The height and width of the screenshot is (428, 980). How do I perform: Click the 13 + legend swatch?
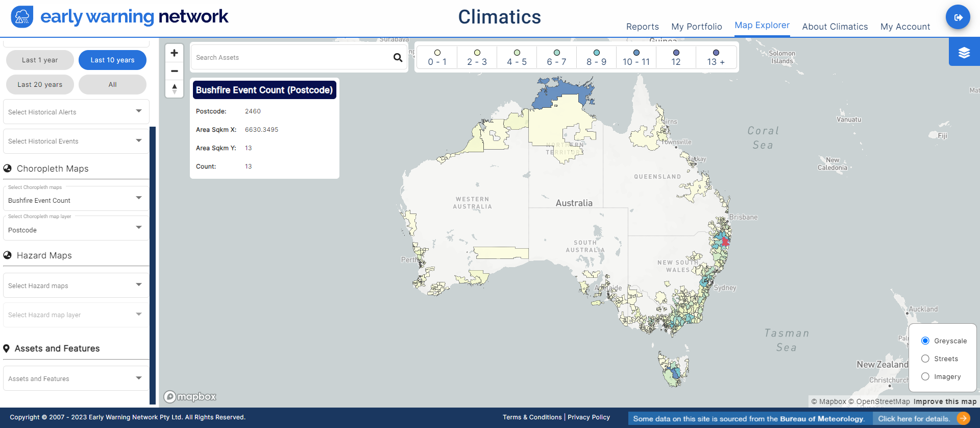(x=716, y=53)
